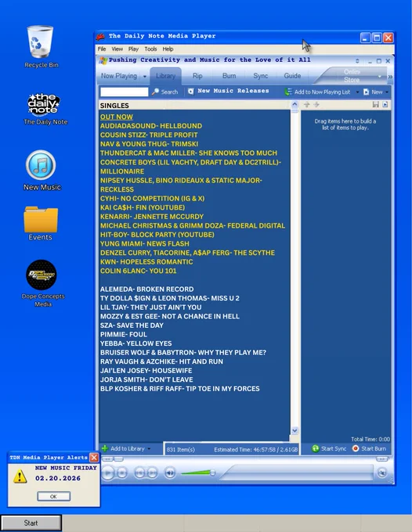Open the Help menu
This screenshot has height=532, width=412.
tap(168, 49)
